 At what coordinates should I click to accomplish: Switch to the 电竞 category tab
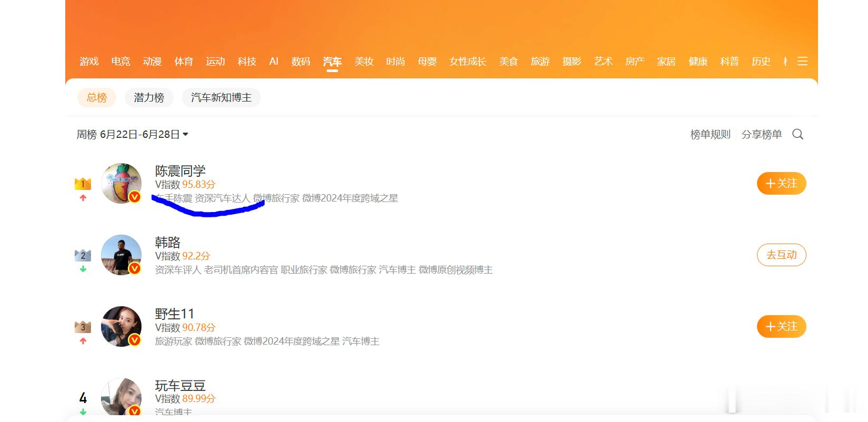point(121,62)
